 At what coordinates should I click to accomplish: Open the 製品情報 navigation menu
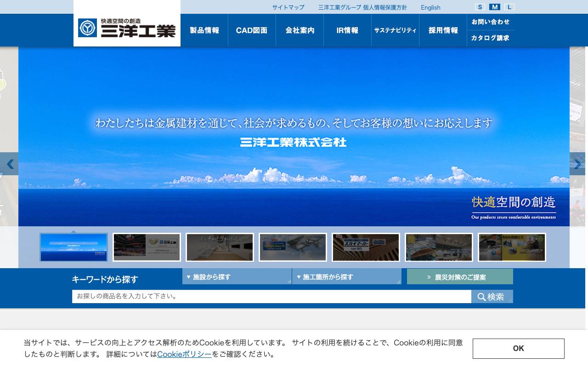pyautogui.click(x=204, y=30)
